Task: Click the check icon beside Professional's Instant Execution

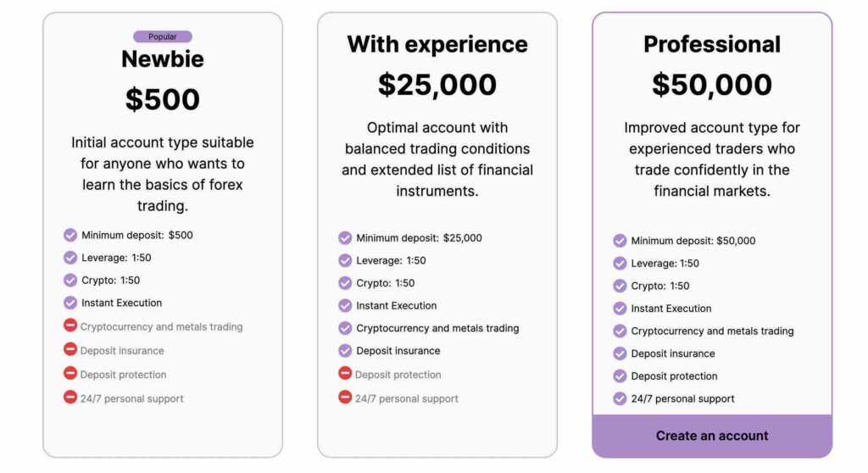Action: [x=620, y=309]
